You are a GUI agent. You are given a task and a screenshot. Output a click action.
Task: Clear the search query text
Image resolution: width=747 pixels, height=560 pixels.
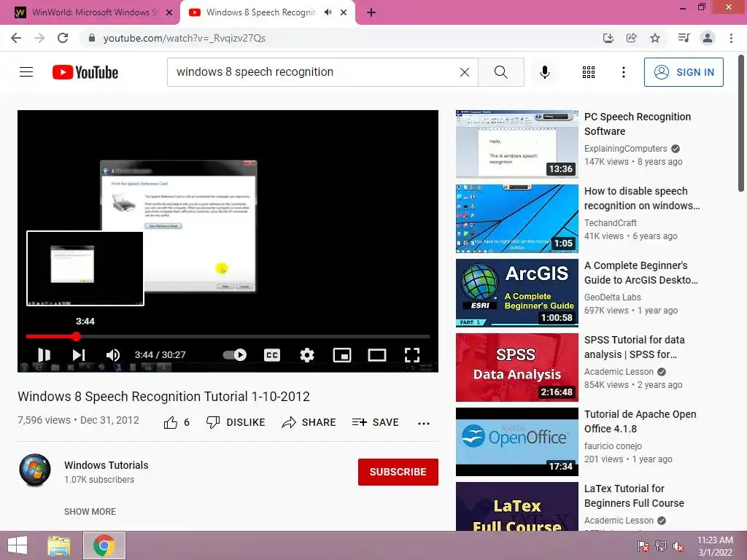[465, 72]
